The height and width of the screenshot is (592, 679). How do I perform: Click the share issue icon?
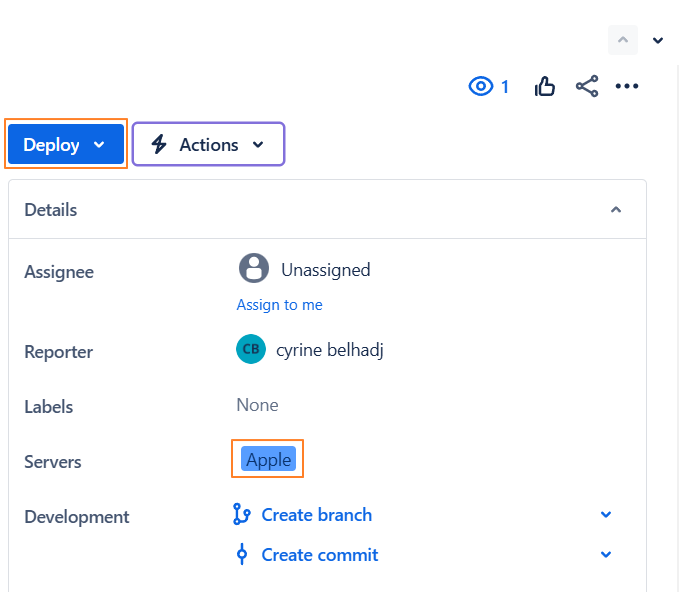587,87
